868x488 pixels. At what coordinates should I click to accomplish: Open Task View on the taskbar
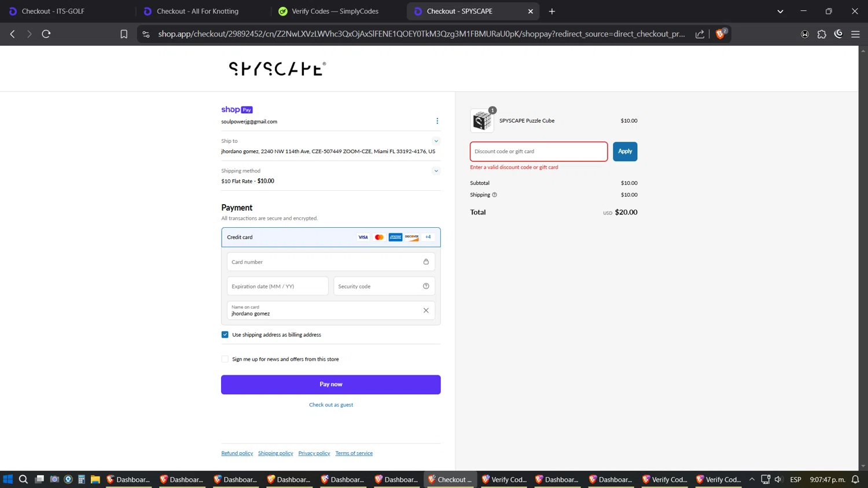click(x=39, y=479)
